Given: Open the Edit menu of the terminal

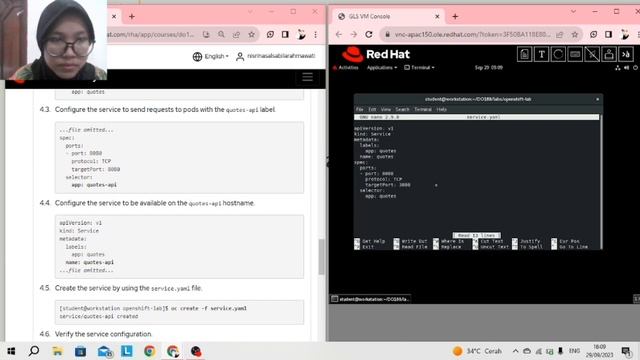Looking at the screenshot, I should coord(372,109).
